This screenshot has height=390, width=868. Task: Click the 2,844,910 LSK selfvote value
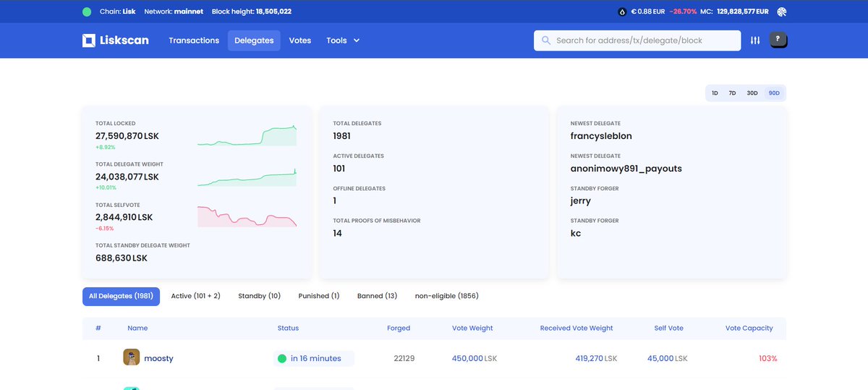(124, 217)
